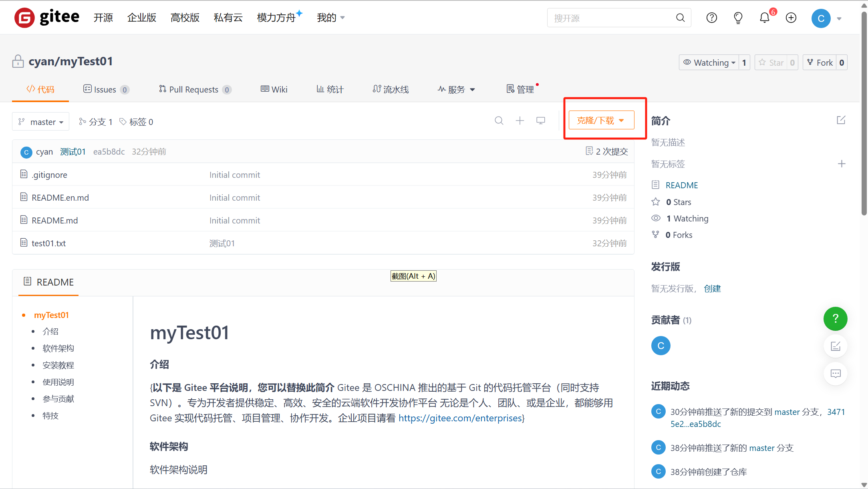Open the Watching dropdown
Image resolution: width=868 pixels, height=489 pixels.
[709, 62]
